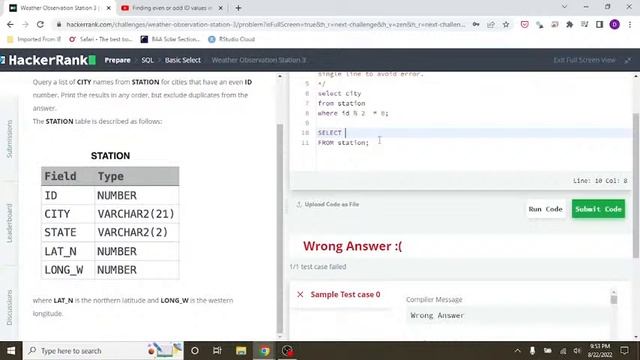This screenshot has width=640, height=360.
Task: Click the microphone tray icon
Action: tap(533, 351)
